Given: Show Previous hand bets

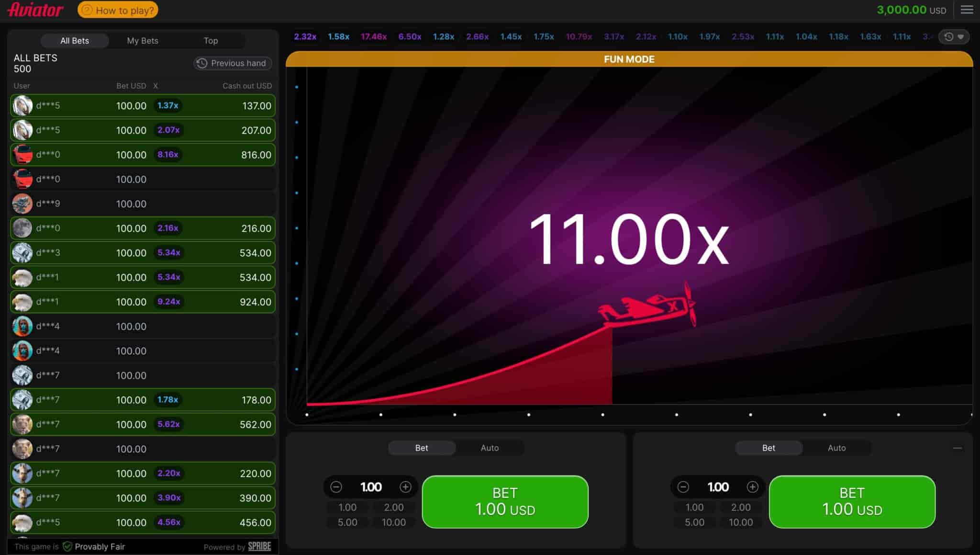Looking at the screenshot, I should coord(233,63).
